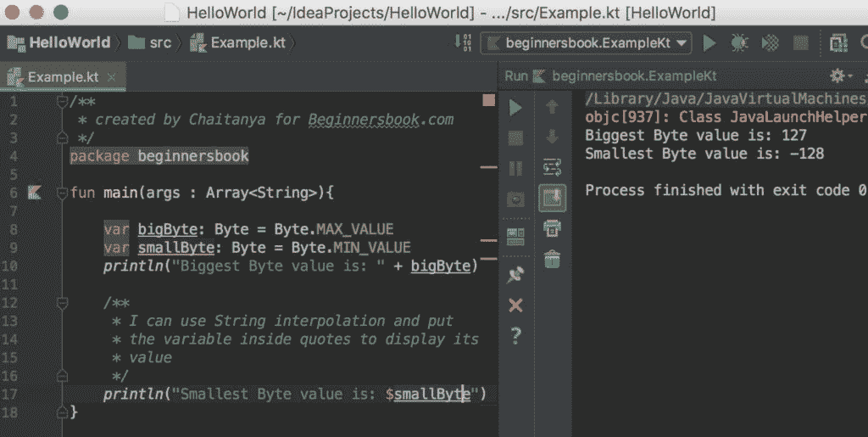Click the fold end marker at line 16

[x=62, y=376]
